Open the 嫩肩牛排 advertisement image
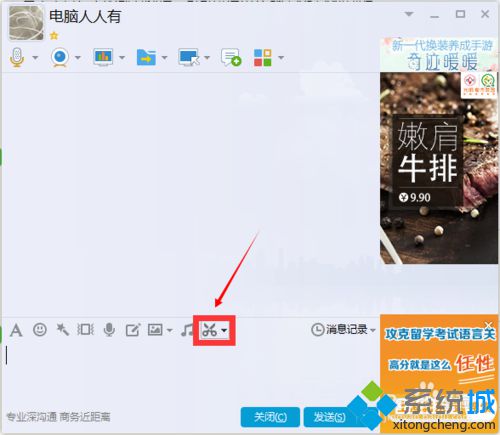Viewport: 500px width, 435px height. [x=439, y=168]
